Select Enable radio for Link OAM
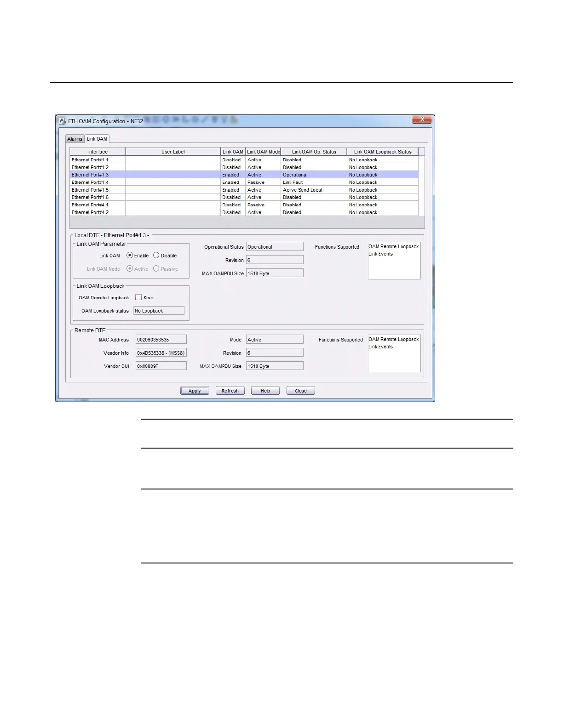This screenshot has height=728, width=563. click(130, 256)
